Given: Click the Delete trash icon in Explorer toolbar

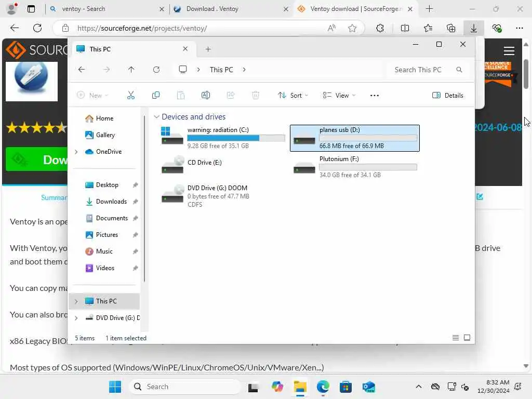Looking at the screenshot, I should (x=256, y=96).
